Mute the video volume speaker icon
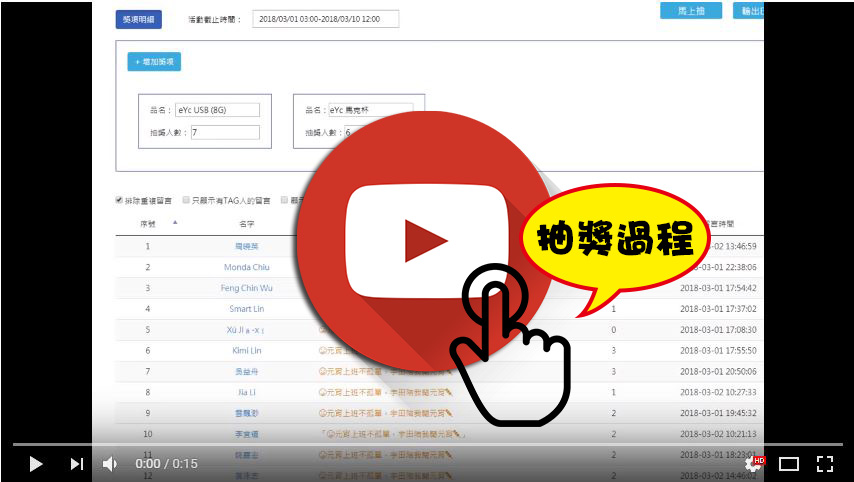Screen dimensions: 854x482 (x=110, y=464)
